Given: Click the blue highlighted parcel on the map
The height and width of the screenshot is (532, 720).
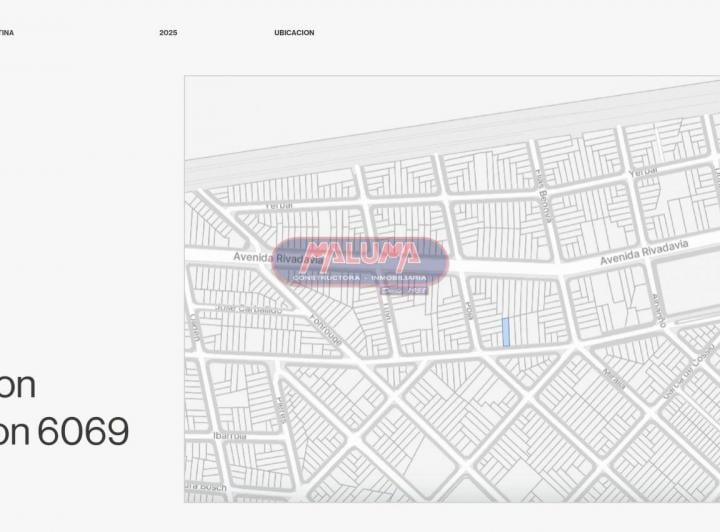Looking at the screenshot, I should click(x=506, y=332).
